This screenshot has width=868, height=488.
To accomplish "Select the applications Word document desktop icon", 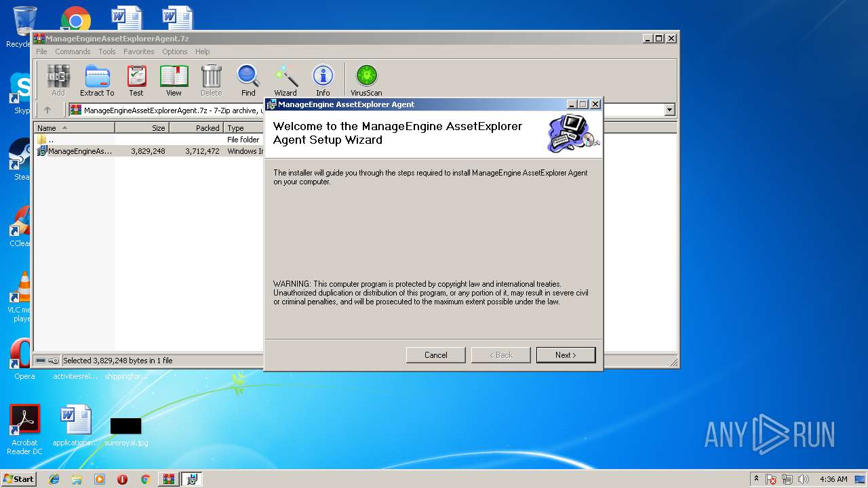I will 75,426.
